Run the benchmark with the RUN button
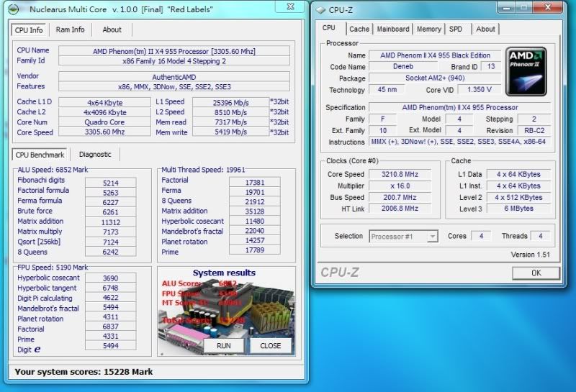 coord(224,346)
